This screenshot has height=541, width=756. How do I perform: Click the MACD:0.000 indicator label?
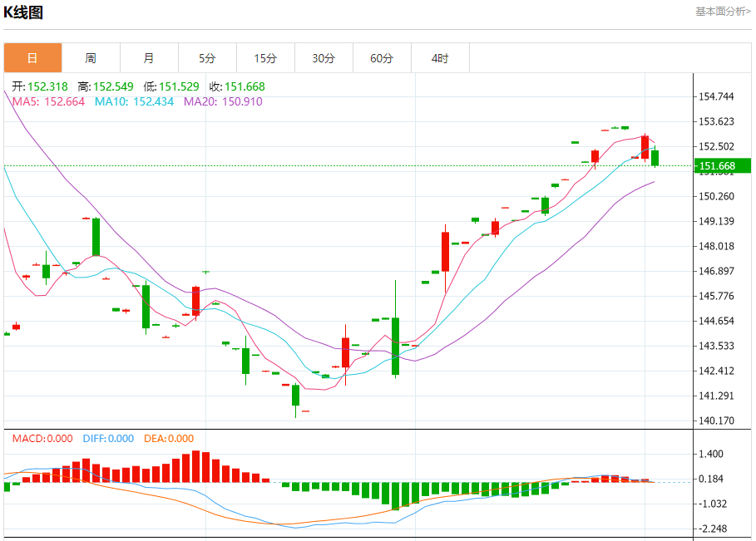tap(42, 439)
